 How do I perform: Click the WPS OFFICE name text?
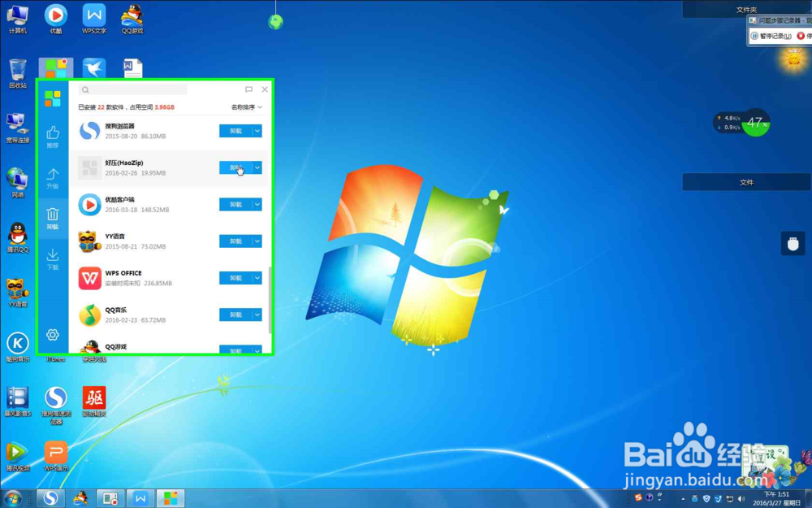[123, 273]
